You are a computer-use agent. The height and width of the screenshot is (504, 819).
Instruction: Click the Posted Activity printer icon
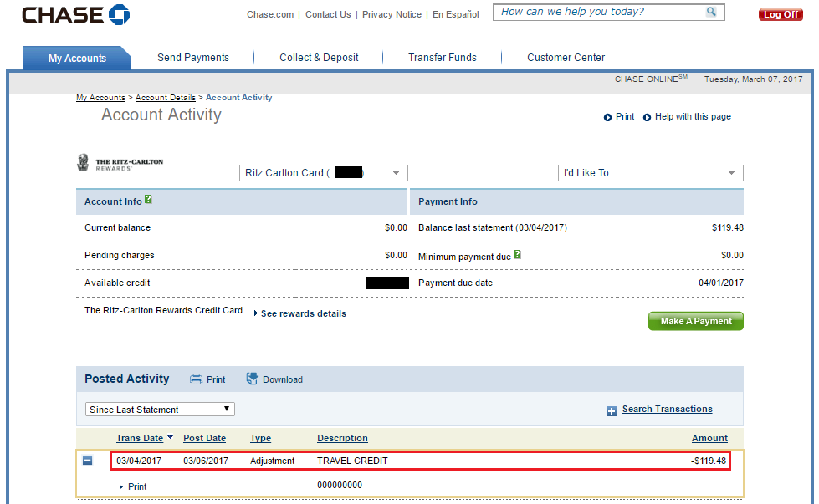197,379
